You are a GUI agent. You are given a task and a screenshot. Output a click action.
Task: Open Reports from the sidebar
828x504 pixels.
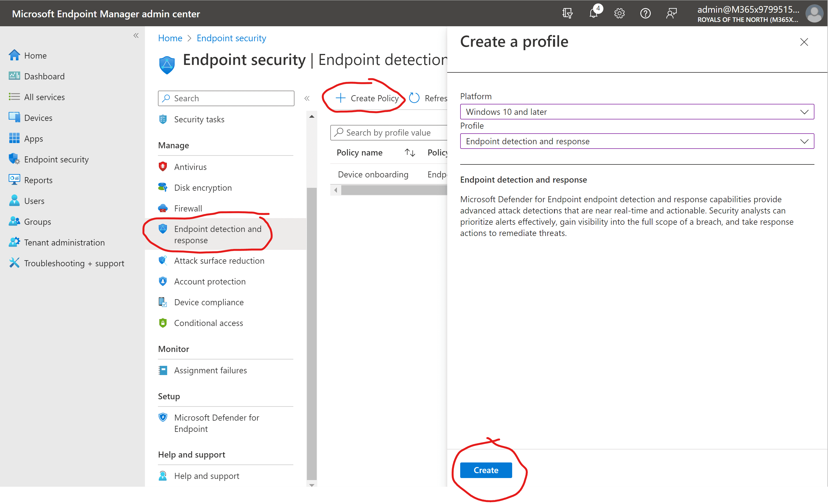point(38,180)
